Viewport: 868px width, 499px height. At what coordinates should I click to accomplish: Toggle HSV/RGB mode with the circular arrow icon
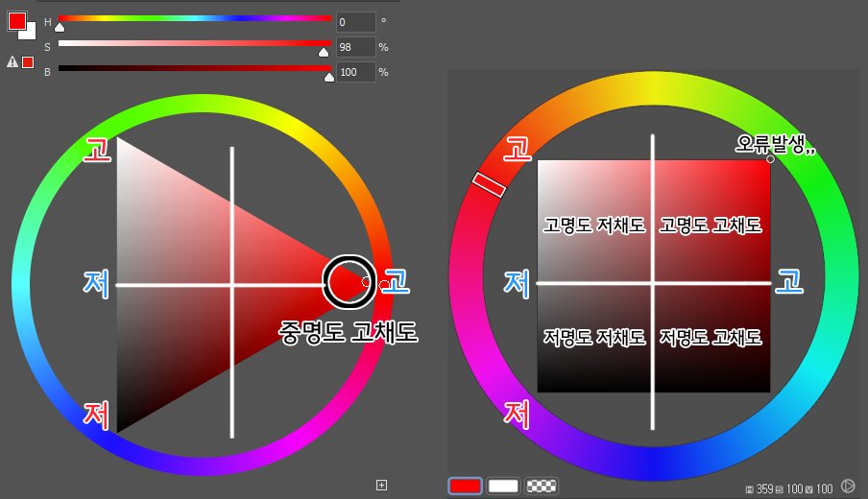[x=848, y=486]
